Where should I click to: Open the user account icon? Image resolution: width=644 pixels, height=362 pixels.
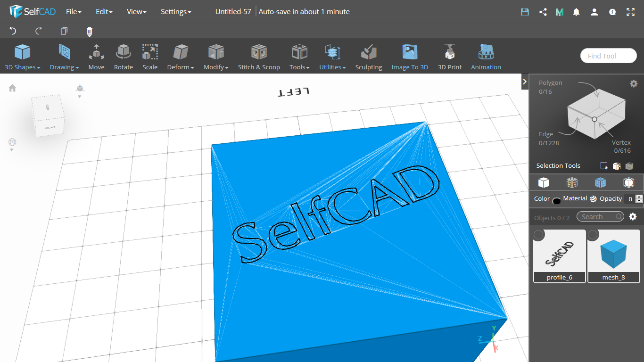coord(594,12)
